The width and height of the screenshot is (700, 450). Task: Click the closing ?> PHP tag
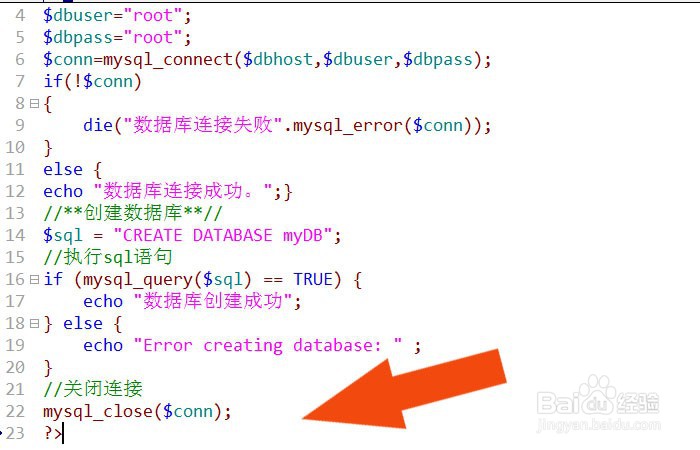52,433
